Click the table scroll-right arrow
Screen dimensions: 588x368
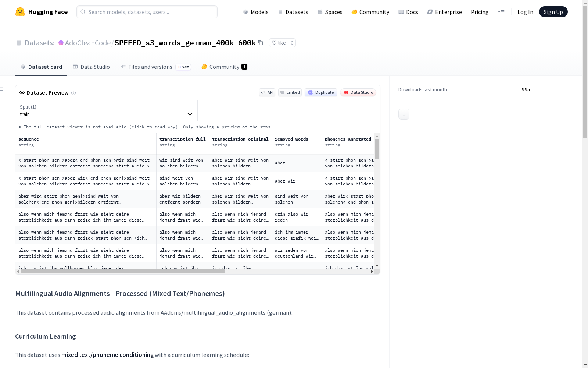click(372, 272)
